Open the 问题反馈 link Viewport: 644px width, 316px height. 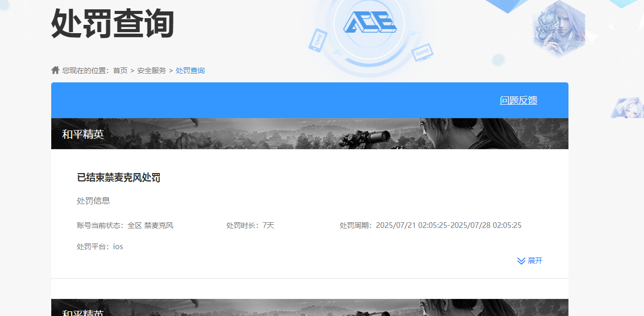pos(518,100)
